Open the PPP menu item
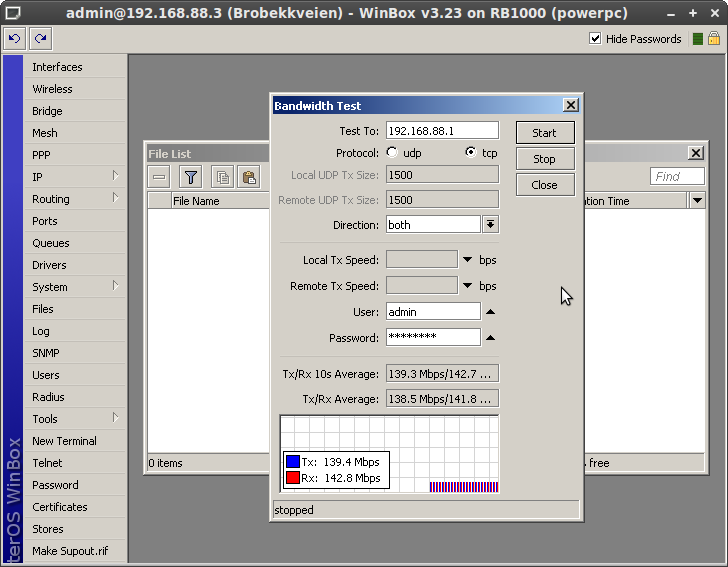The image size is (728, 567). tap(74, 155)
